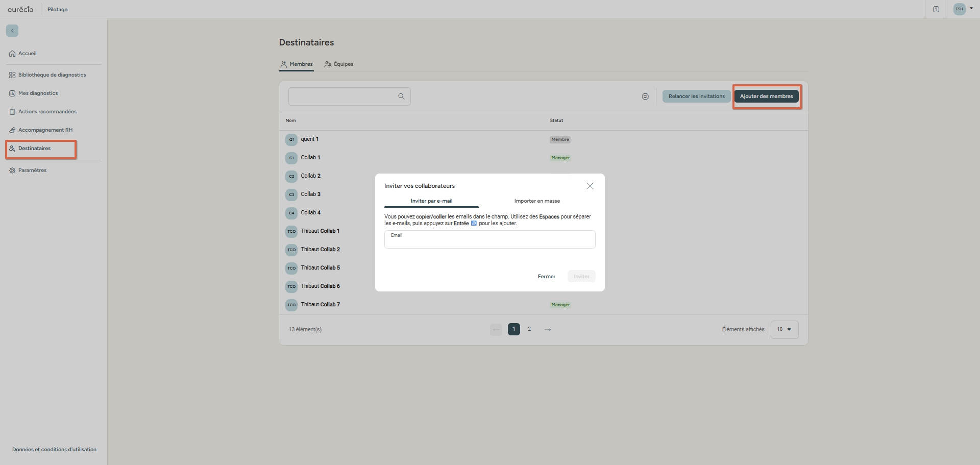
Task: Click into the Email input field
Action: [x=489, y=241]
